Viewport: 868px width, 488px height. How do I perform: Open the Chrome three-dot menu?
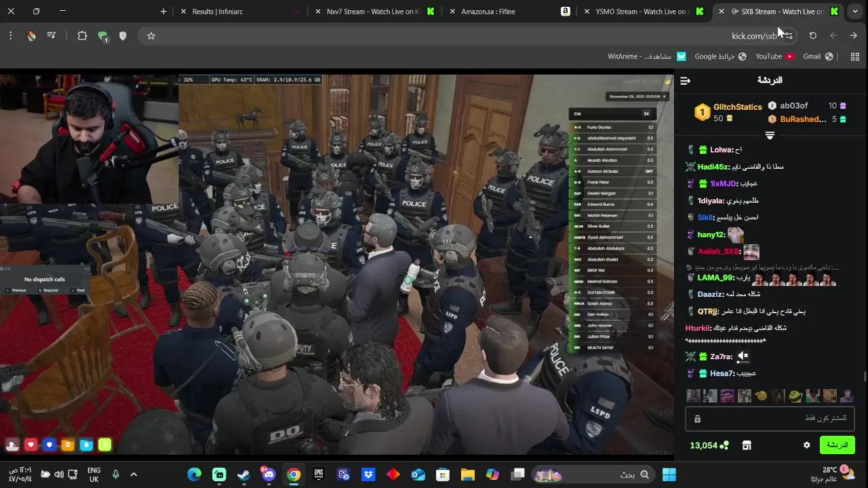[x=10, y=36]
